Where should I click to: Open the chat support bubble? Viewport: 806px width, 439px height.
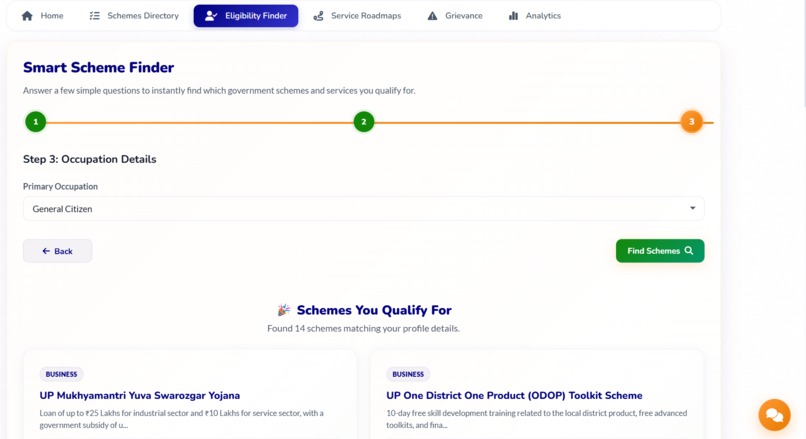tap(774, 415)
